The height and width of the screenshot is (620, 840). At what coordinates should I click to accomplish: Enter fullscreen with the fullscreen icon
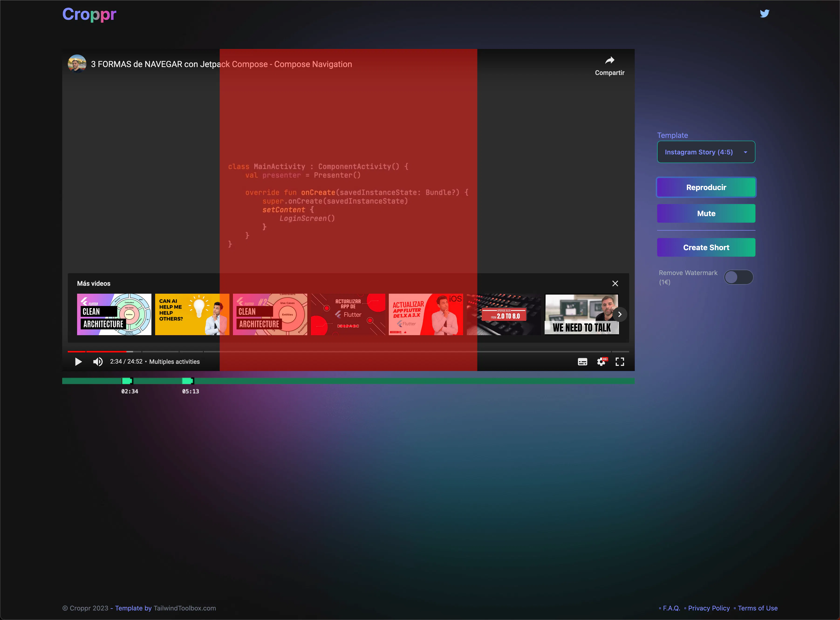coord(620,361)
